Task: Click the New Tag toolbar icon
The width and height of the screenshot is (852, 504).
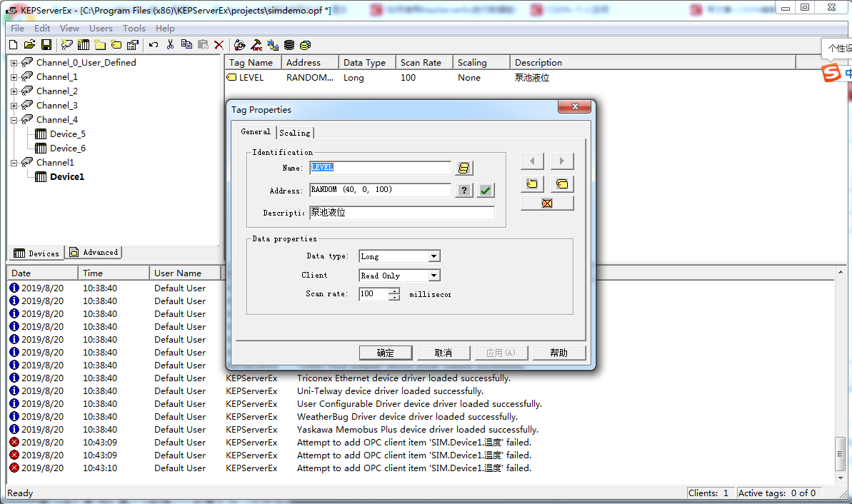Action: 116,45
